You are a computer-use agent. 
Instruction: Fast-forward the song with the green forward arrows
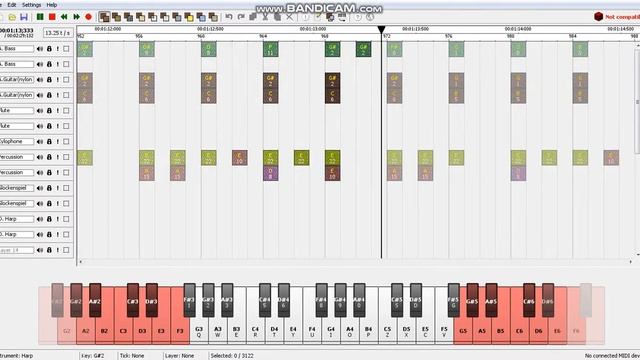[76, 17]
